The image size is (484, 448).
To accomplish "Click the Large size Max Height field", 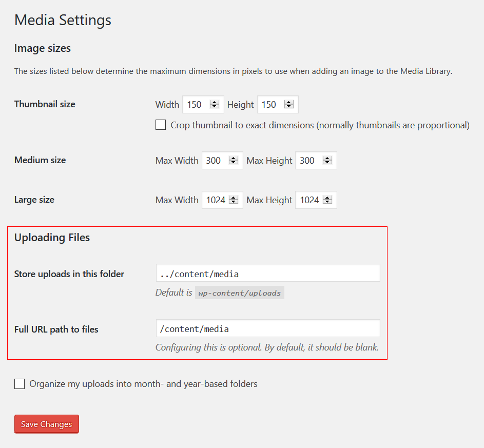I will [x=309, y=200].
